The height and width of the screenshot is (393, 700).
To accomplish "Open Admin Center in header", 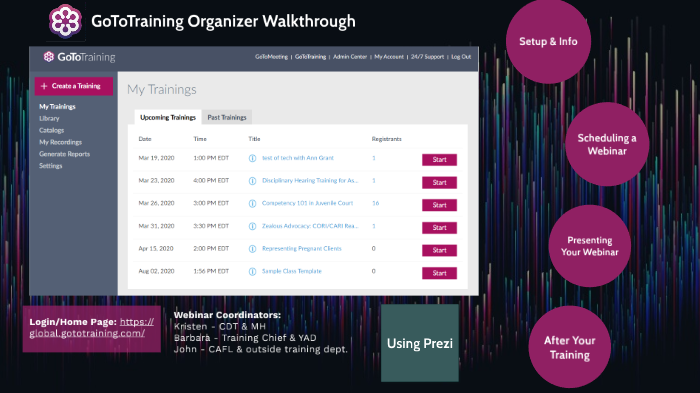I will pos(350,57).
